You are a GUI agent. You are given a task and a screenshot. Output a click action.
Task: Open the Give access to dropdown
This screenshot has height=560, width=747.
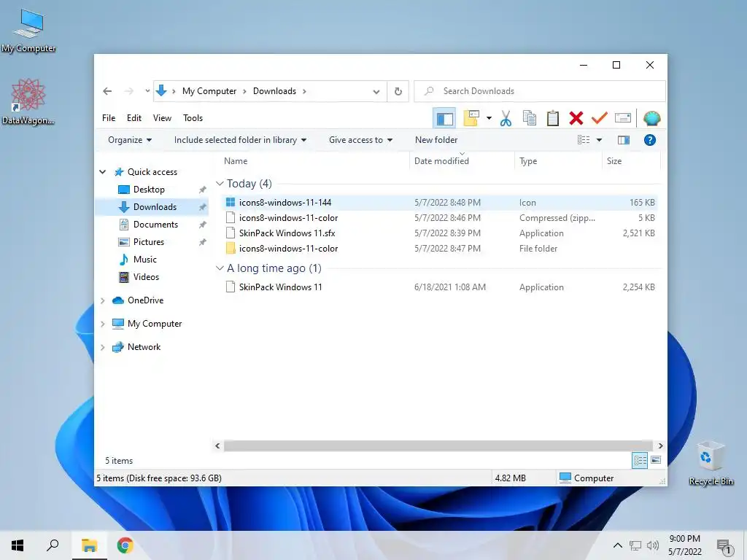360,140
